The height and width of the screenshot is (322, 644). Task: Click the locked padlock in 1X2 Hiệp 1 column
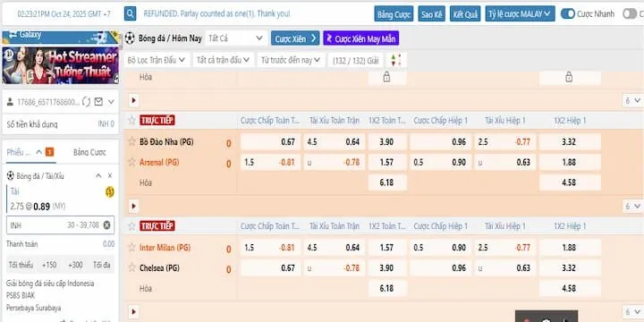click(x=569, y=77)
